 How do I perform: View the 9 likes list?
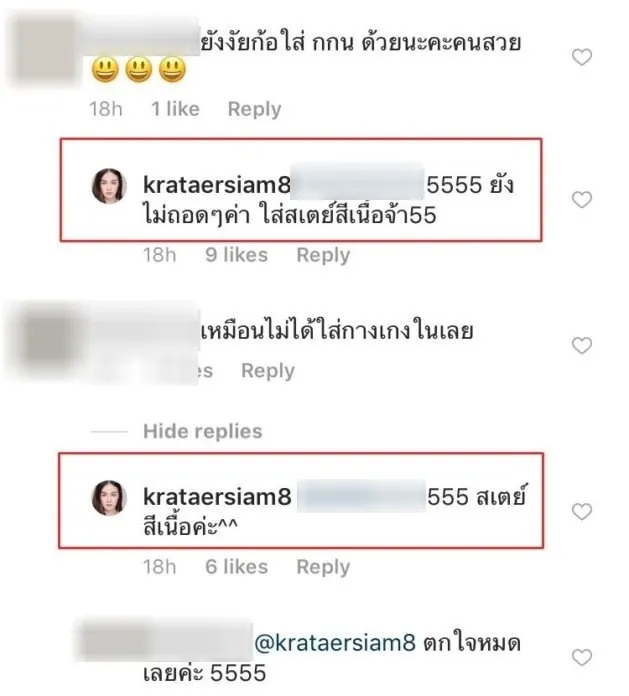point(237,255)
